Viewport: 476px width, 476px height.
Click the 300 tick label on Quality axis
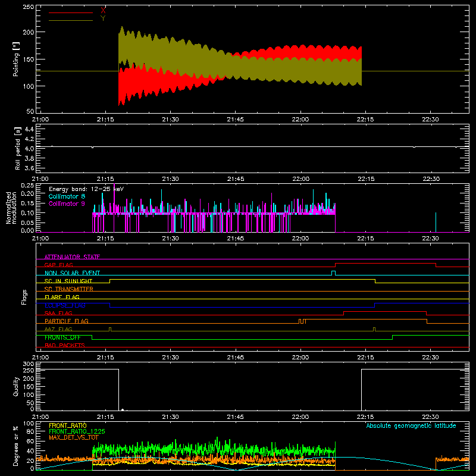[29, 364]
